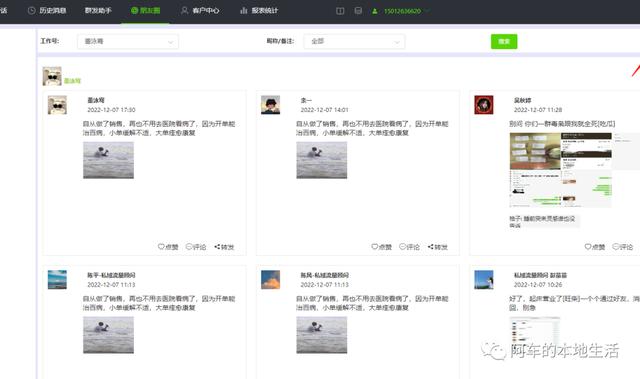Click the post text of the 11:28 post
The height and width of the screenshot is (379, 640).
(562, 124)
